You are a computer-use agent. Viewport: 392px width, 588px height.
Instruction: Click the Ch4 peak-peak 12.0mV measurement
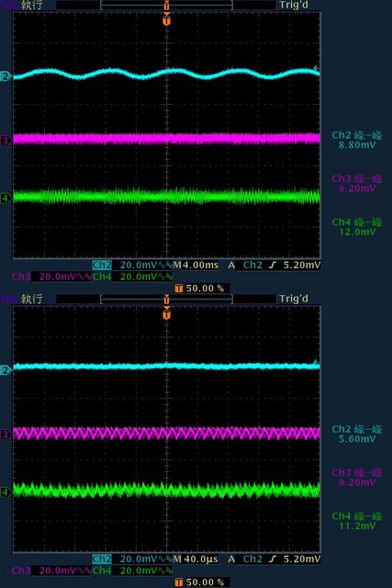point(357,227)
